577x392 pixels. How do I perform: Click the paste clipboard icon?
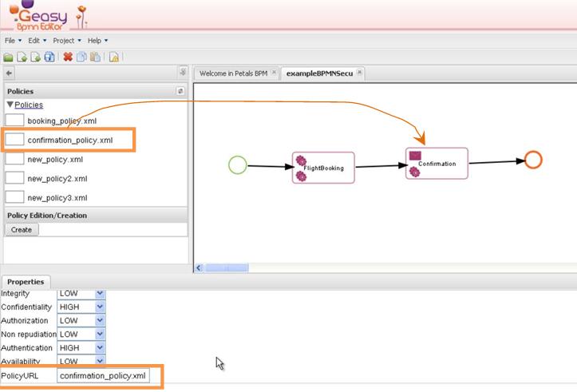[x=95, y=57]
